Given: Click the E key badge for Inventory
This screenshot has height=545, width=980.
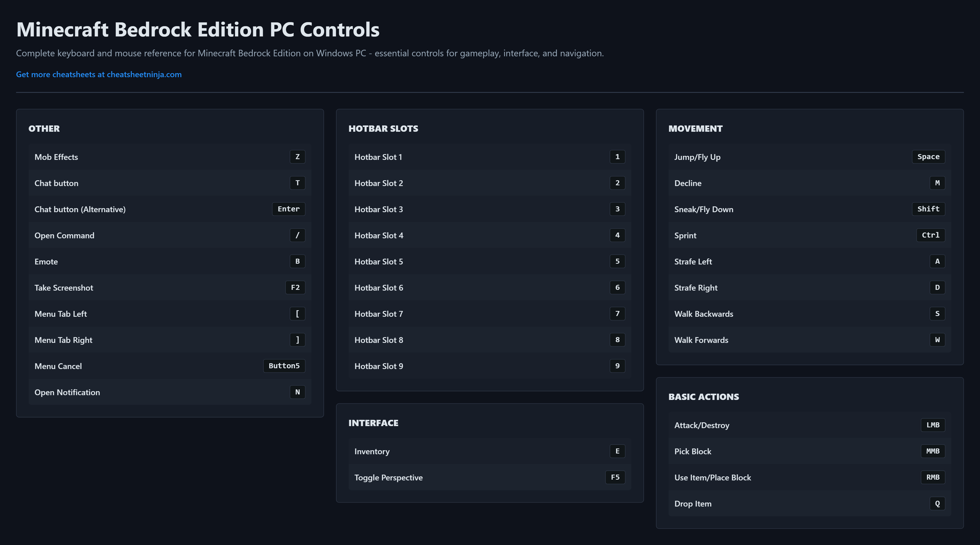Looking at the screenshot, I should 617,451.
